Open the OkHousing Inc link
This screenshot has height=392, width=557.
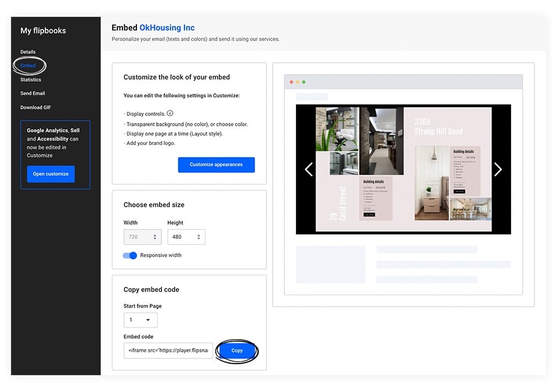pyautogui.click(x=167, y=28)
